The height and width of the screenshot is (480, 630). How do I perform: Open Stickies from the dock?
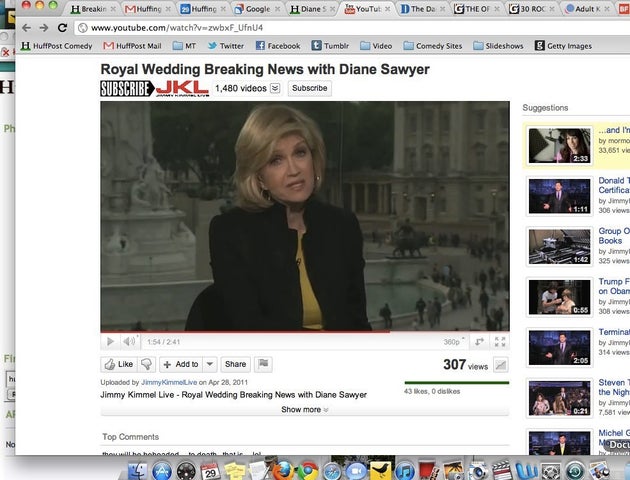click(x=235, y=471)
